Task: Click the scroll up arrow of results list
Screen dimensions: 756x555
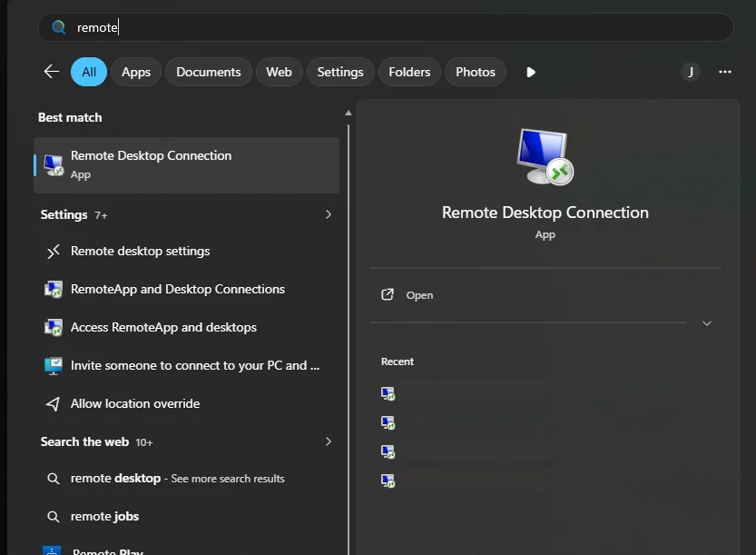Action: (x=349, y=113)
